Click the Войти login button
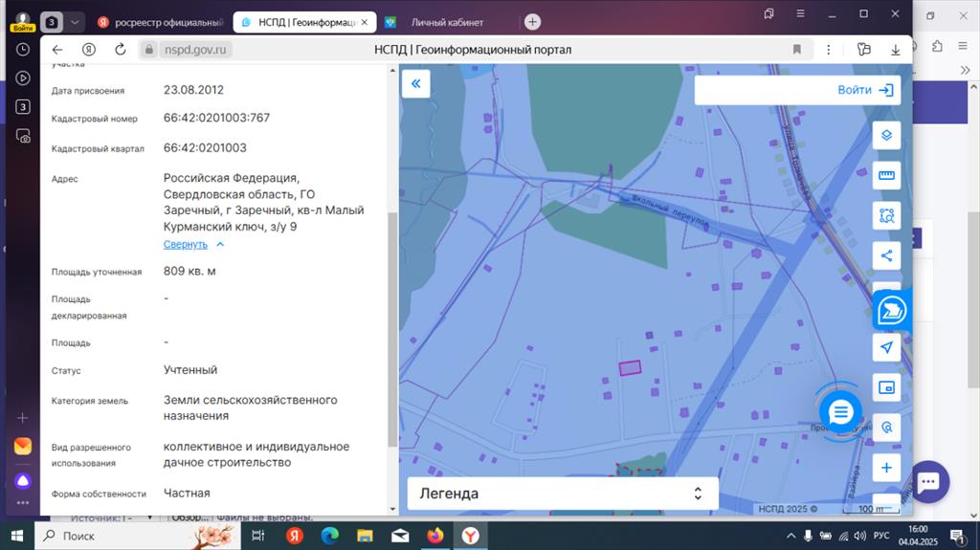The width and height of the screenshot is (980, 550). [865, 90]
